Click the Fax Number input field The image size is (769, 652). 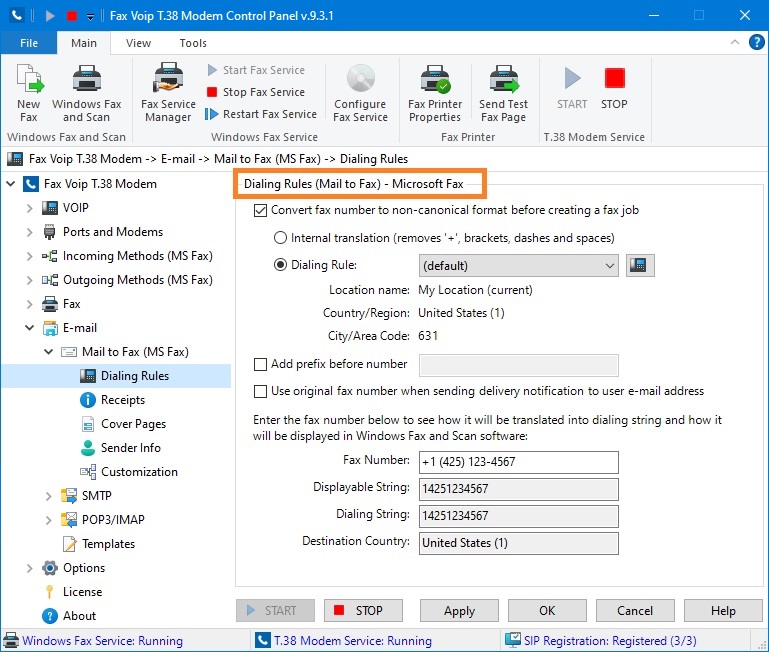point(518,462)
